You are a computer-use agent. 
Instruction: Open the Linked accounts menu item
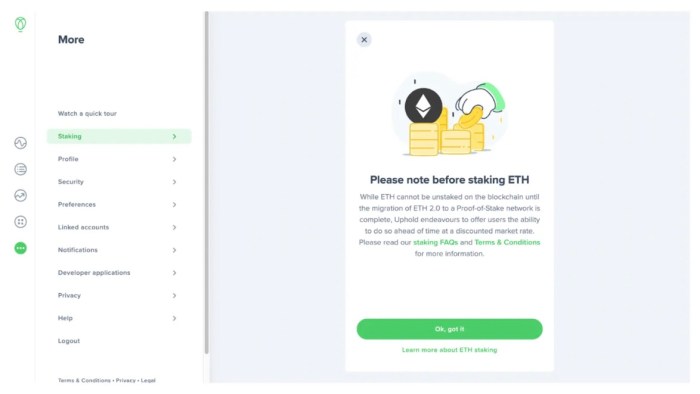click(x=119, y=227)
